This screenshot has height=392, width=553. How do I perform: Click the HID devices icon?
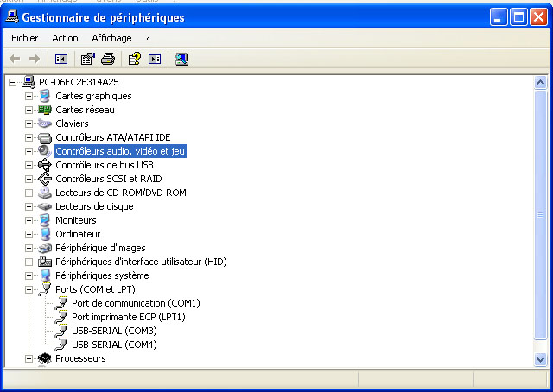(45, 262)
